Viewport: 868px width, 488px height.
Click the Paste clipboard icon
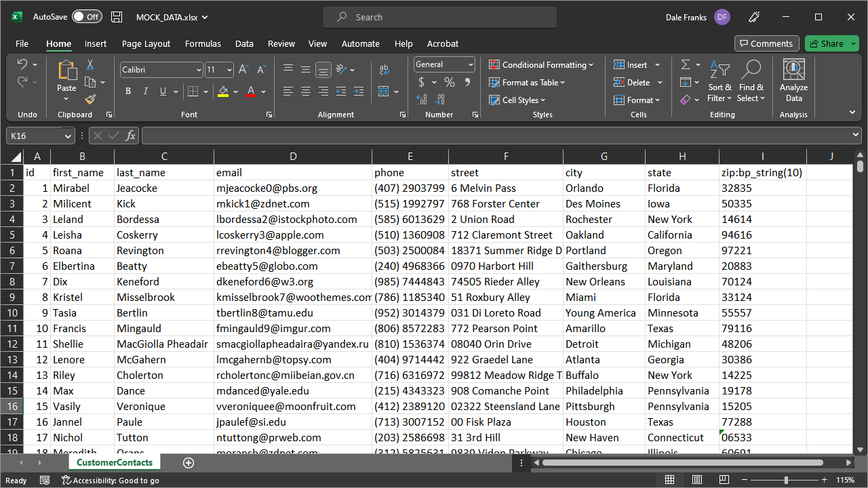(x=66, y=70)
